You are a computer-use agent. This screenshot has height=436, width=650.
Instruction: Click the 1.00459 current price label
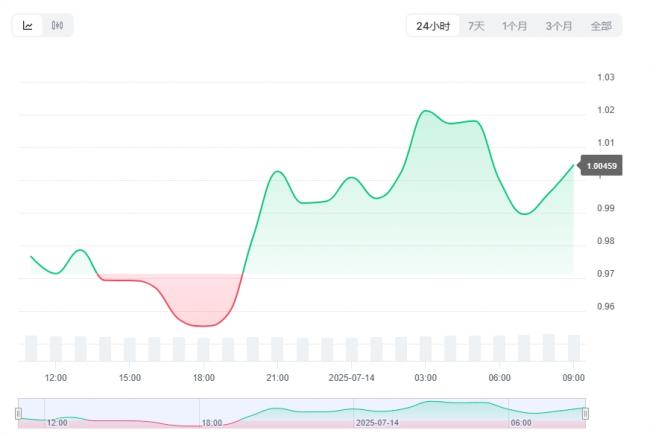pos(601,166)
